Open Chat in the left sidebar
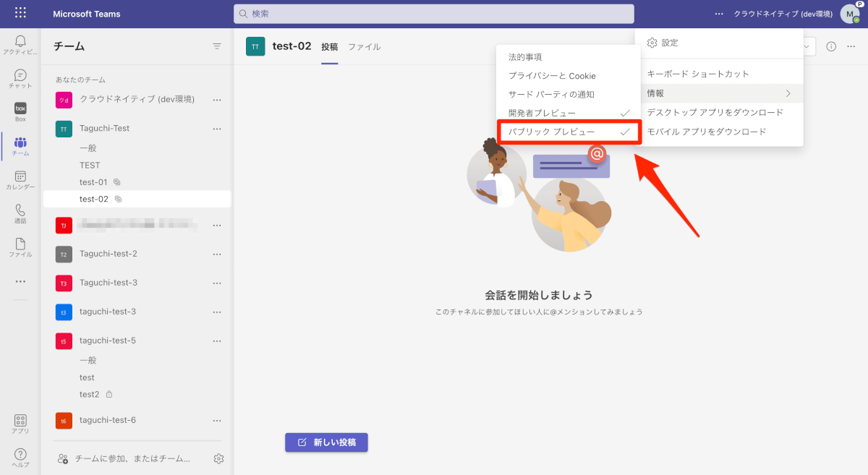The width and height of the screenshot is (868, 475). pyautogui.click(x=20, y=79)
